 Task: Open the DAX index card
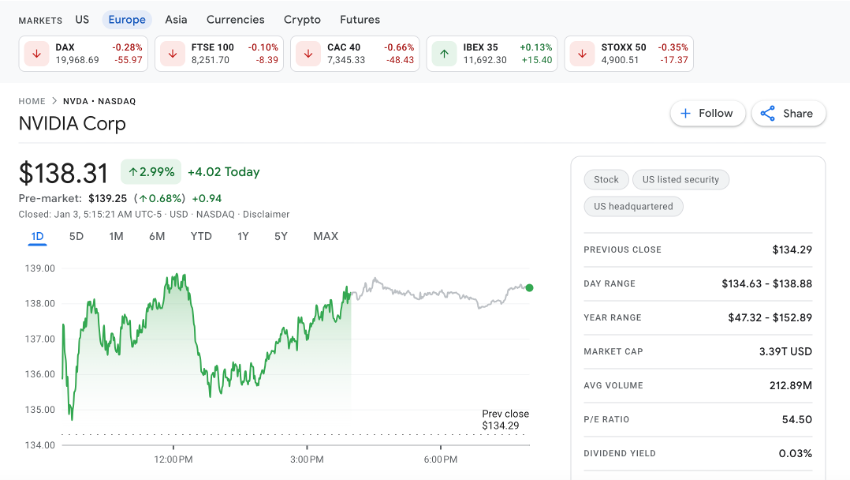83,54
